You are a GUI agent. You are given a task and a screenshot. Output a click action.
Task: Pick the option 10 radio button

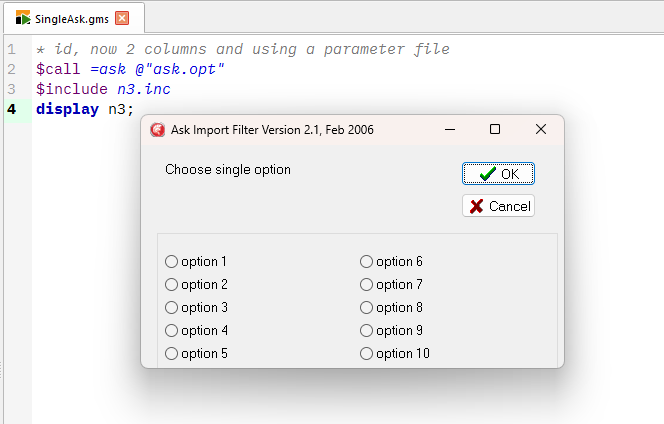[366, 354]
